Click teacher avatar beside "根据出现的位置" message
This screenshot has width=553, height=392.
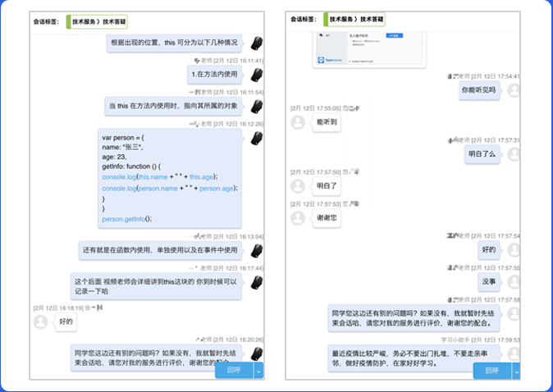coord(256,43)
